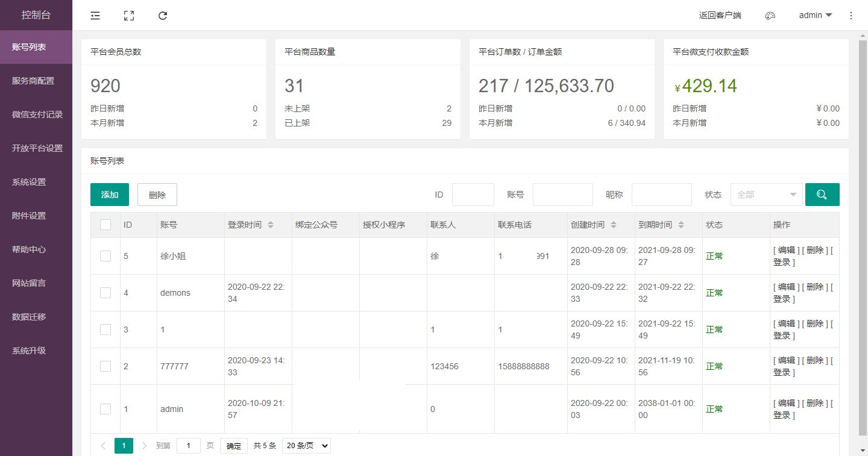Select the checkbox for account 777777

(x=105, y=366)
